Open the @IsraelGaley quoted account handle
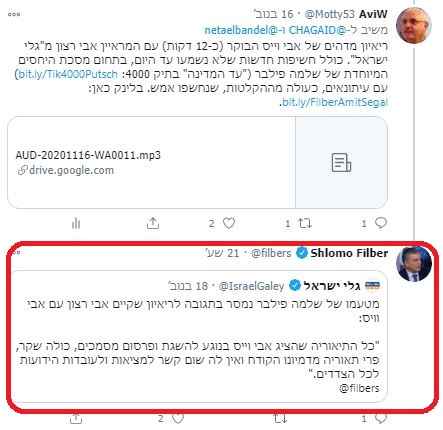Image resolution: width=443 pixels, height=430 pixels. coord(251,286)
